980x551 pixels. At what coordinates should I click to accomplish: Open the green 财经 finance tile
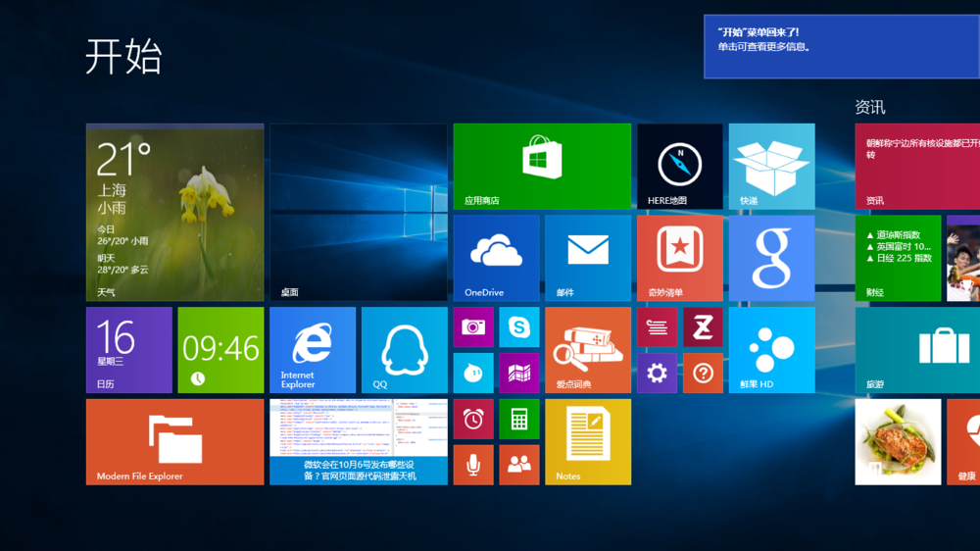pyautogui.click(x=898, y=258)
